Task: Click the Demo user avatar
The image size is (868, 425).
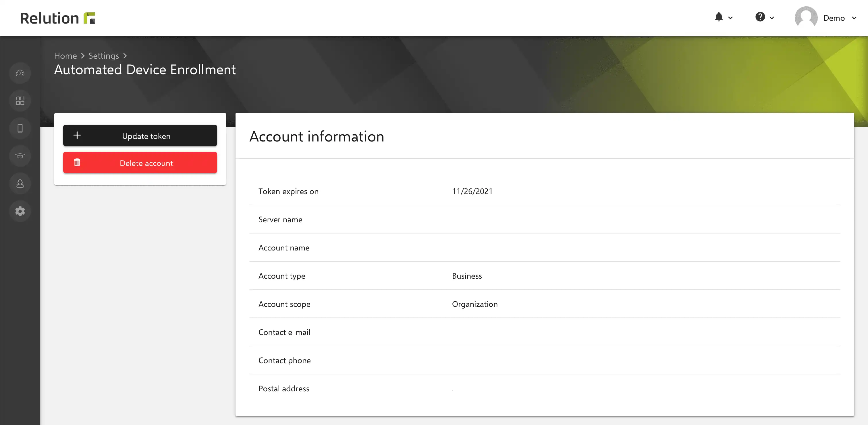Action: (806, 18)
